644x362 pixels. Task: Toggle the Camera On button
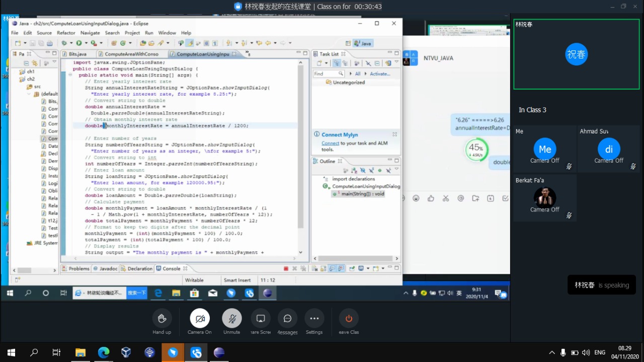[x=200, y=319]
